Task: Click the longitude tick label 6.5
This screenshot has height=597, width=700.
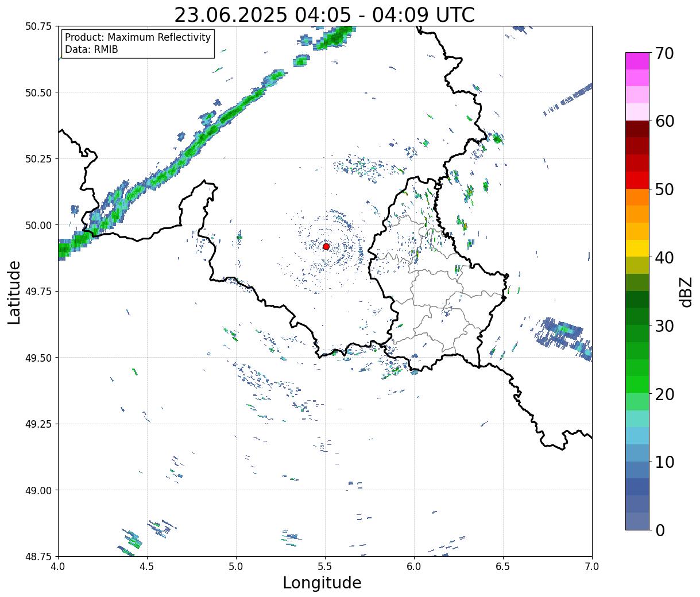Action: 503,567
